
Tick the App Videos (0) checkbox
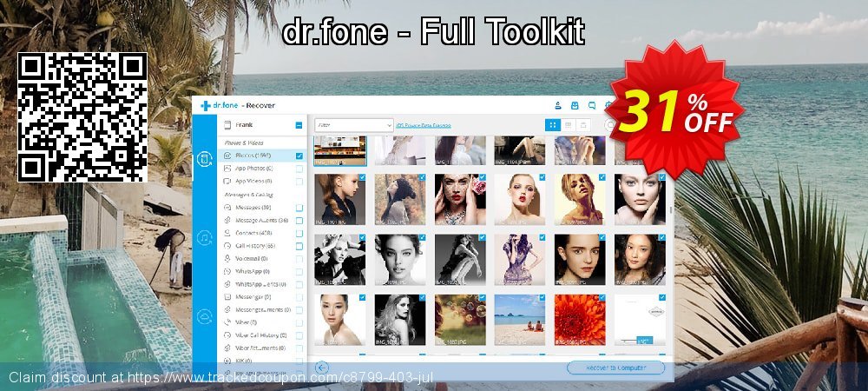pos(299,181)
